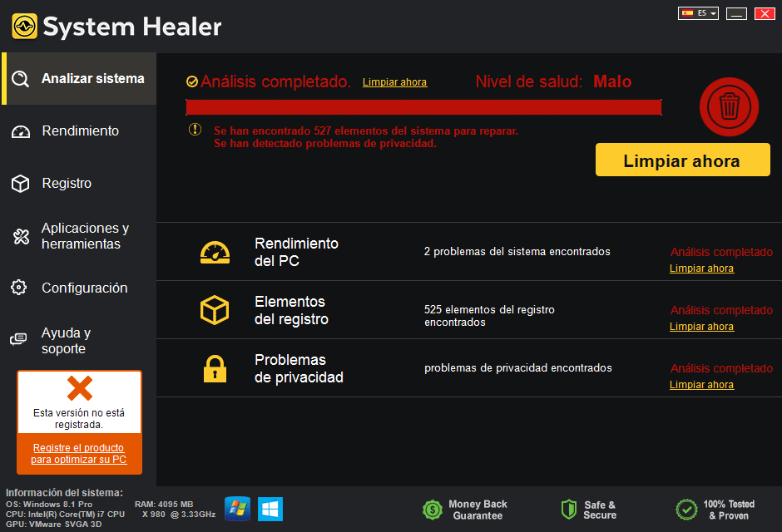Click Registre el producto para optimizar su PC

click(79, 454)
